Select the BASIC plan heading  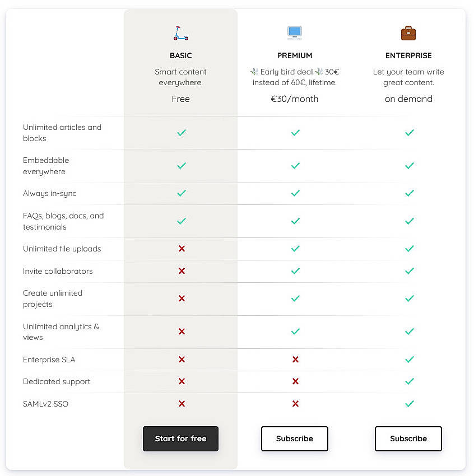(x=180, y=55)
